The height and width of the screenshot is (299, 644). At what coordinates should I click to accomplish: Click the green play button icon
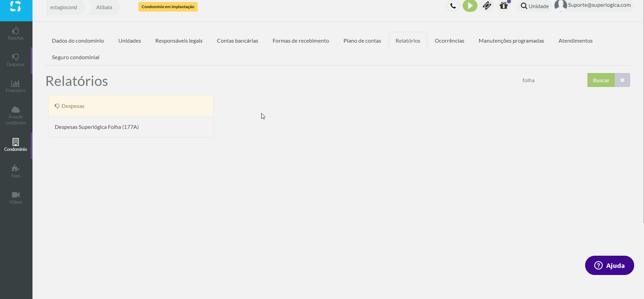tap(470, 6)
